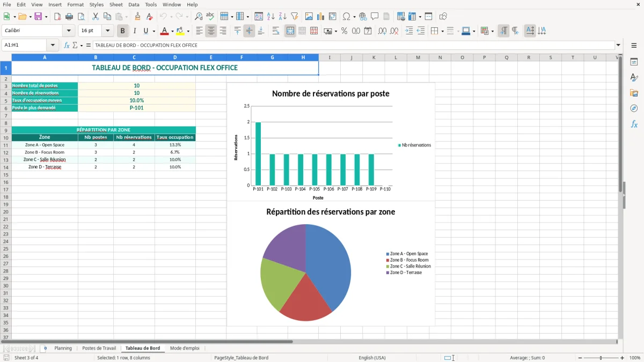Open the Sheet menu
This screenshot has width=644, height=362.
(x=116, y=4)
